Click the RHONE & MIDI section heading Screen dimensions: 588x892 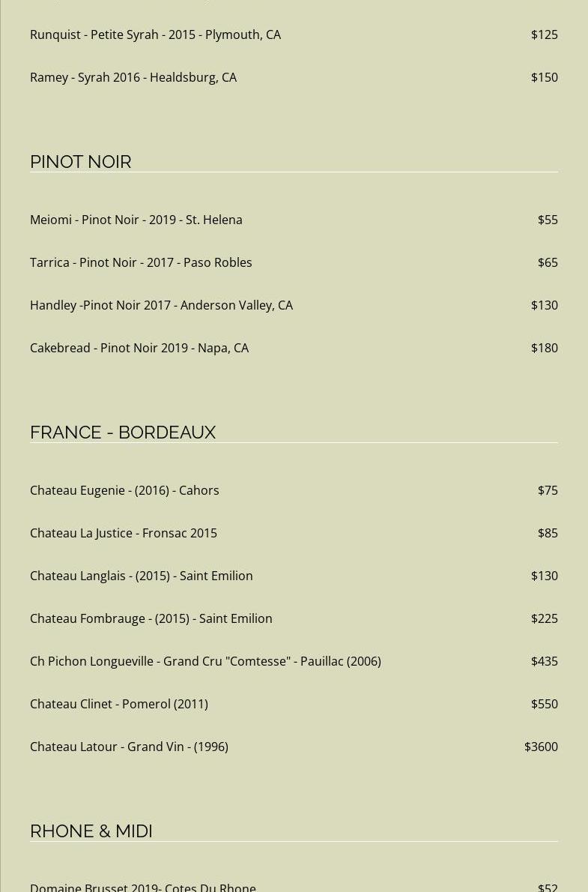click(x=91, y=831)
